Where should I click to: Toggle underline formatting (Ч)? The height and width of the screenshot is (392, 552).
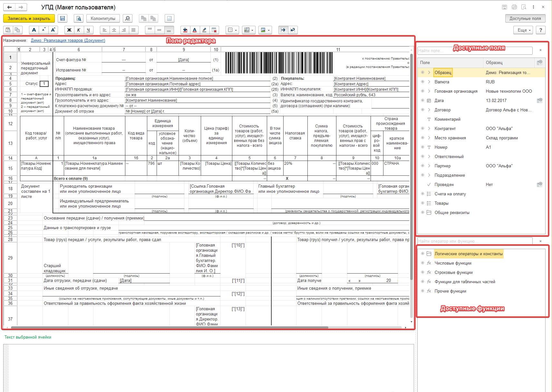[x=88, y=30]
